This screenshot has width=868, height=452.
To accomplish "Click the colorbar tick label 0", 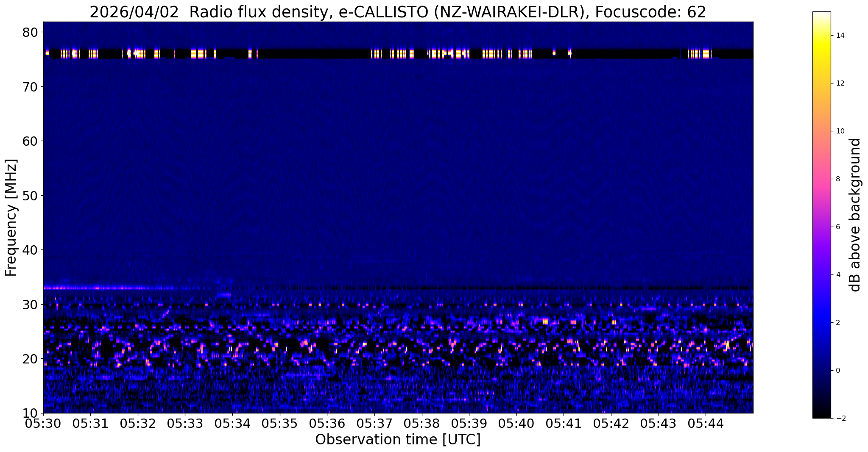I will (x=838, y=371).
